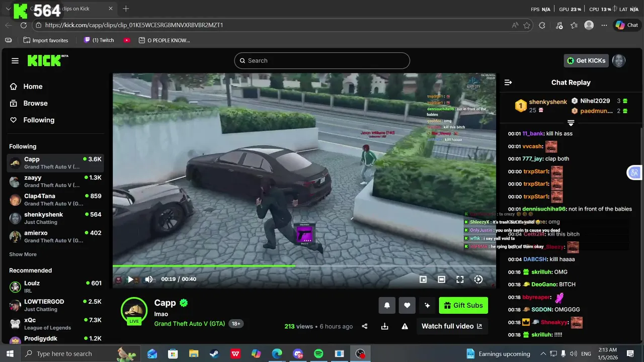644x362 pixels.
Task: Toggle theater mode
Action: coord(441,280)
